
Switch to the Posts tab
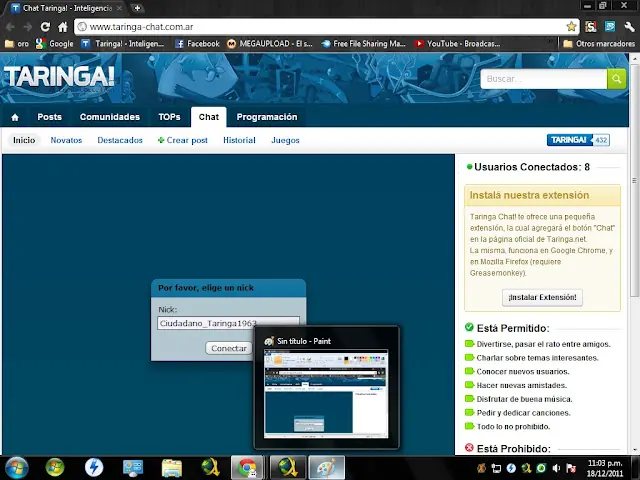tap(49, 117)
